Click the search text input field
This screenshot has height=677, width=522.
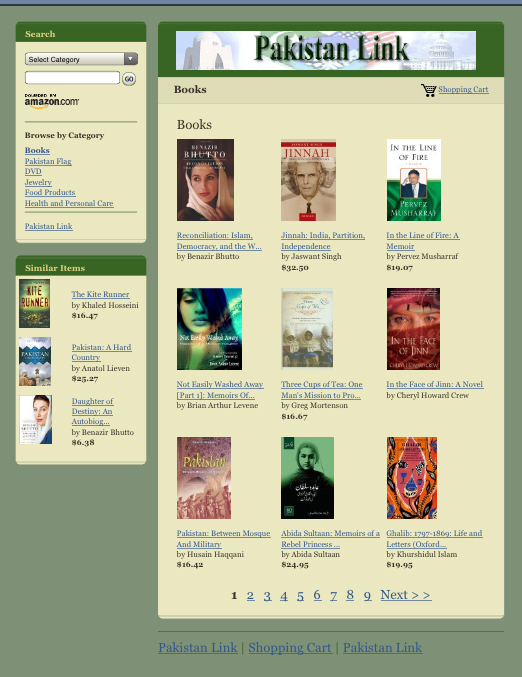(72, 78)
